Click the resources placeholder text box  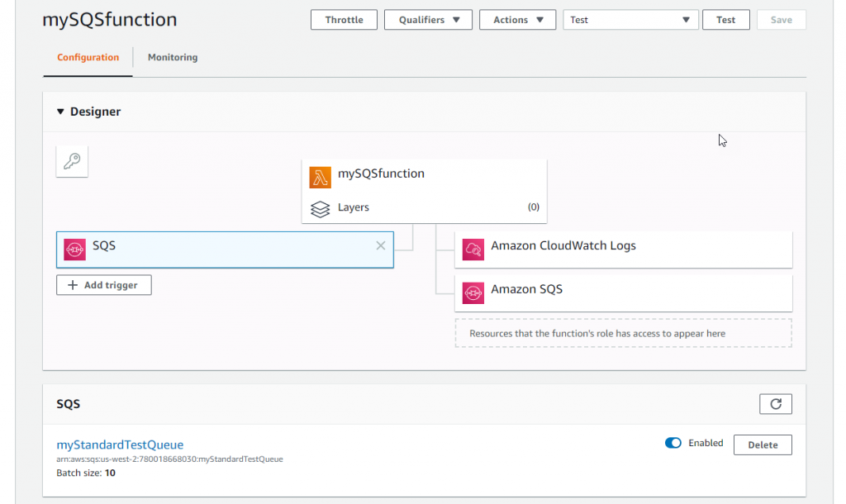pos(624,333)
